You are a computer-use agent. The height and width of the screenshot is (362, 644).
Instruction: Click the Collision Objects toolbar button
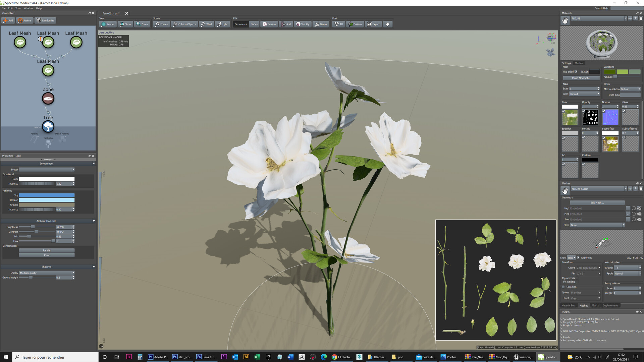coord(184,24)
